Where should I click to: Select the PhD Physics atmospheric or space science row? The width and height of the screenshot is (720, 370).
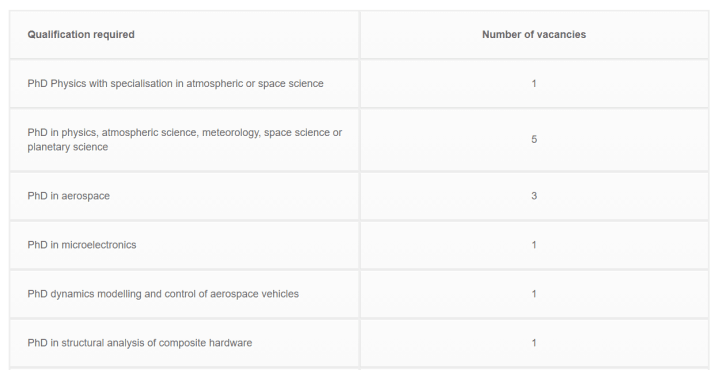point(359,84)
